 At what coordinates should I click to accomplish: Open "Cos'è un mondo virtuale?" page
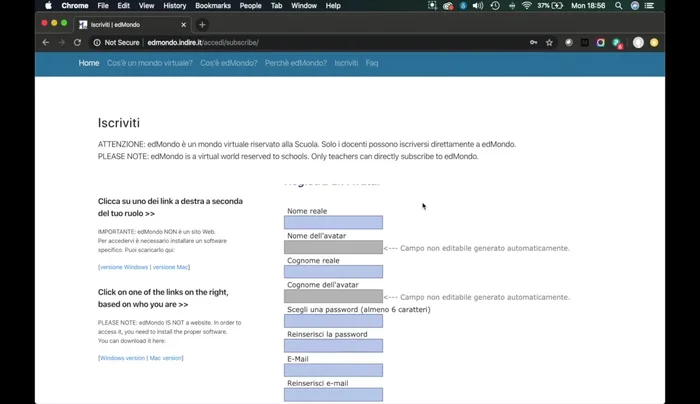point(150,63)
